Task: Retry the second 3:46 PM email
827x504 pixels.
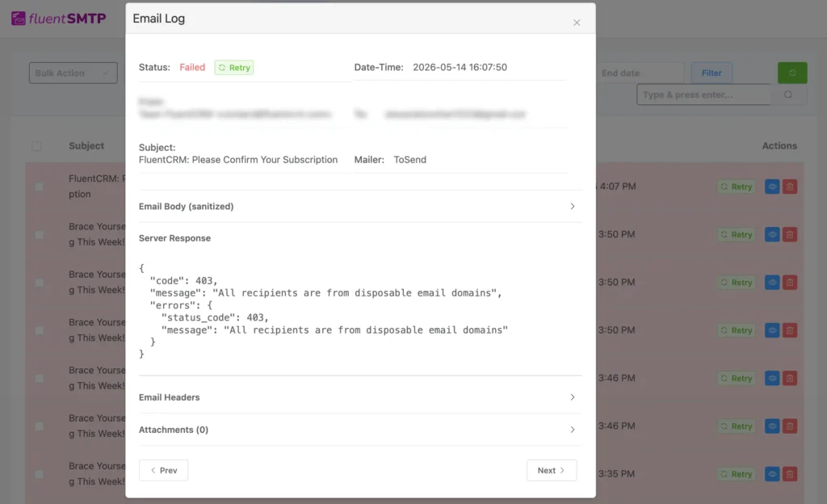Action: pyautogui.click(x=737, y=426)
